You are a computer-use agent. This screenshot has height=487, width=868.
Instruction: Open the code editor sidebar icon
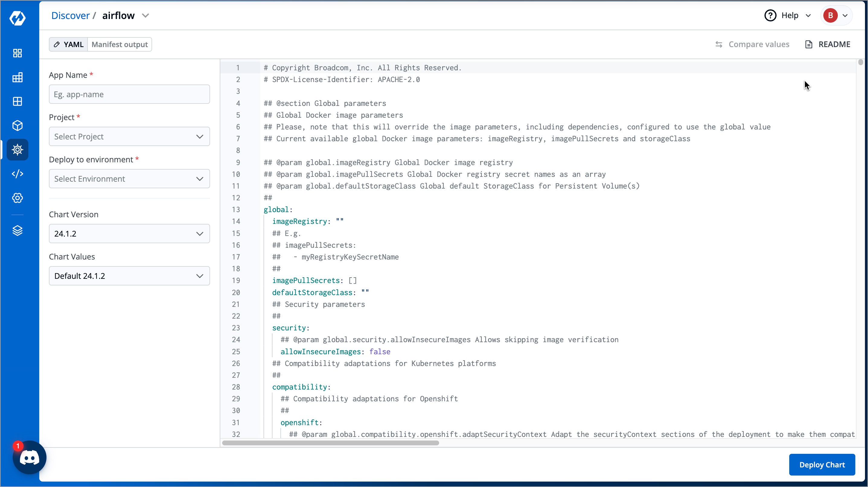pyautogui.click(x=17, y=174)
